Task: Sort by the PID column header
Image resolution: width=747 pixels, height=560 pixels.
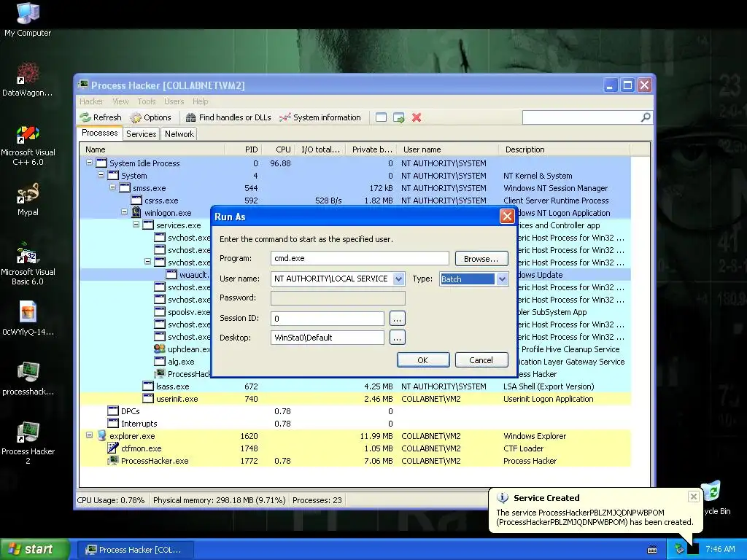Action: tap(244, 149)
